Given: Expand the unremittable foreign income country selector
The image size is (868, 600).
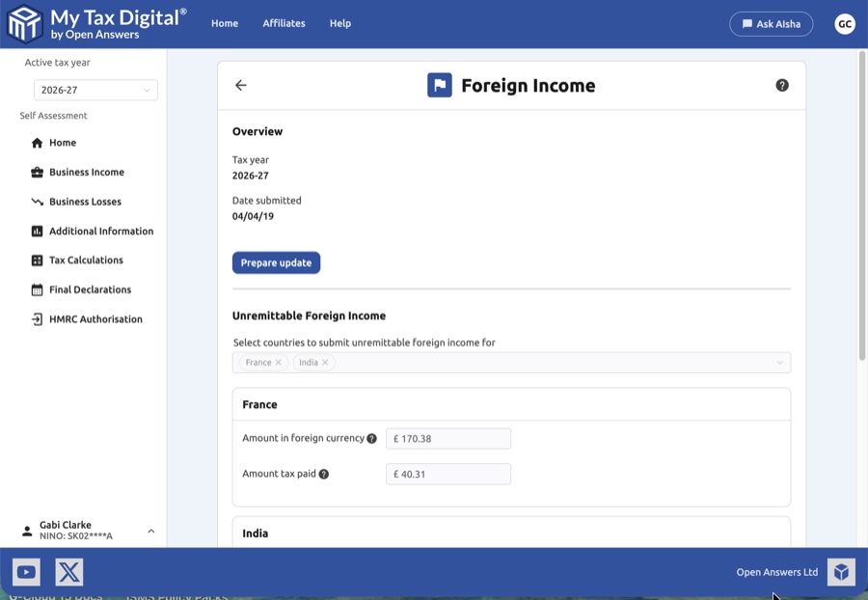Looking at the screenshot, I should pyautogui.click(x=779, y=363).
